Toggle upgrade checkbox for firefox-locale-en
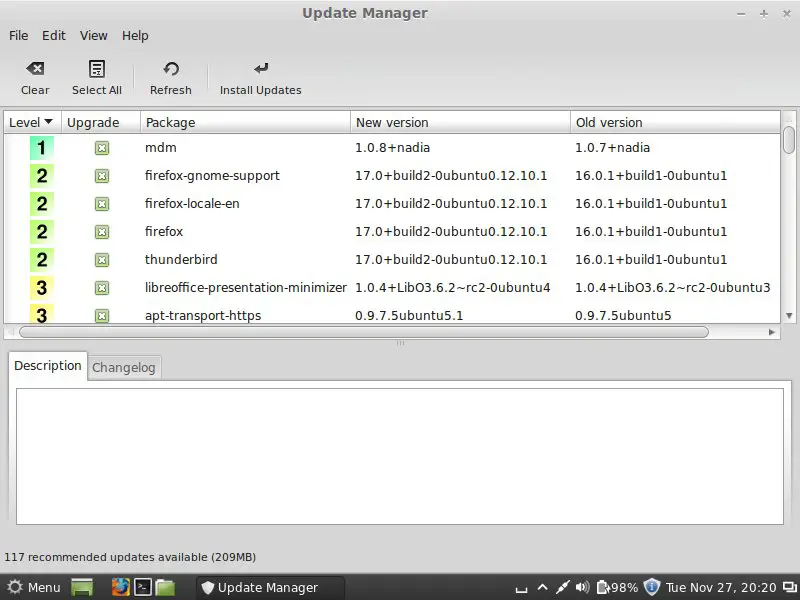 click(x=102, y=204)
